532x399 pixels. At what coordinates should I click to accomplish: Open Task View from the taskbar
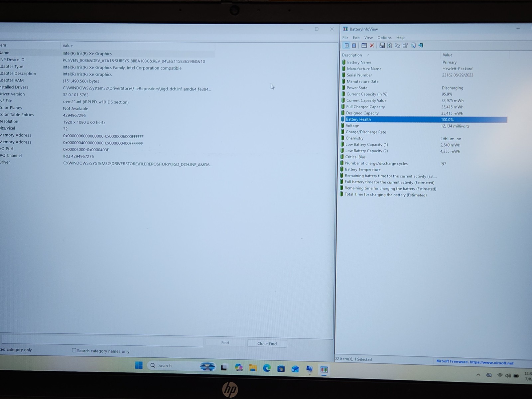(224, 368)
